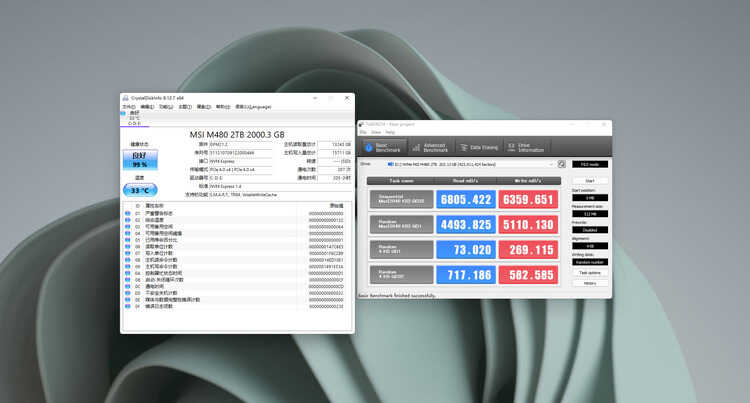Select write result 6359.651
Viewport: 750px width, 403px height.
pyautogui.click(x=528, y=199)
